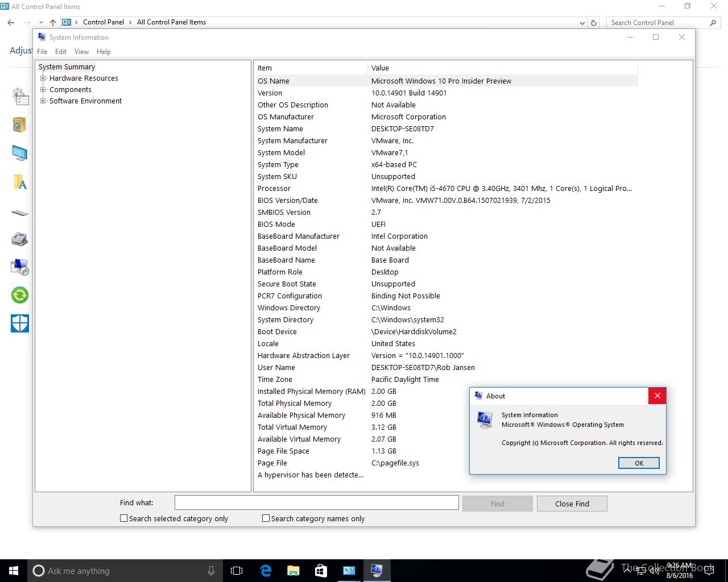Enable Search selected category only checkbox
Screen dimensions: 728x582
coord(123,518)
